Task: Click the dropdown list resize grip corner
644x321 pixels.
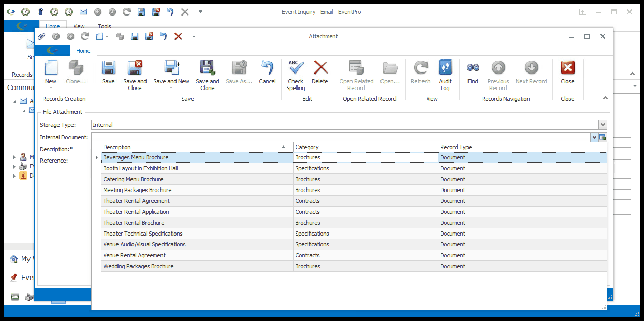Action: click(x=604, y=307)
